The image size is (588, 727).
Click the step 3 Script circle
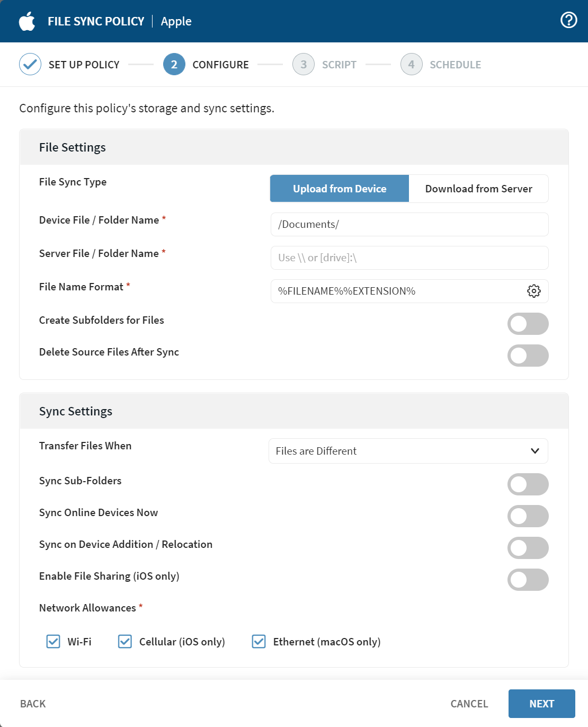(304, 64)
